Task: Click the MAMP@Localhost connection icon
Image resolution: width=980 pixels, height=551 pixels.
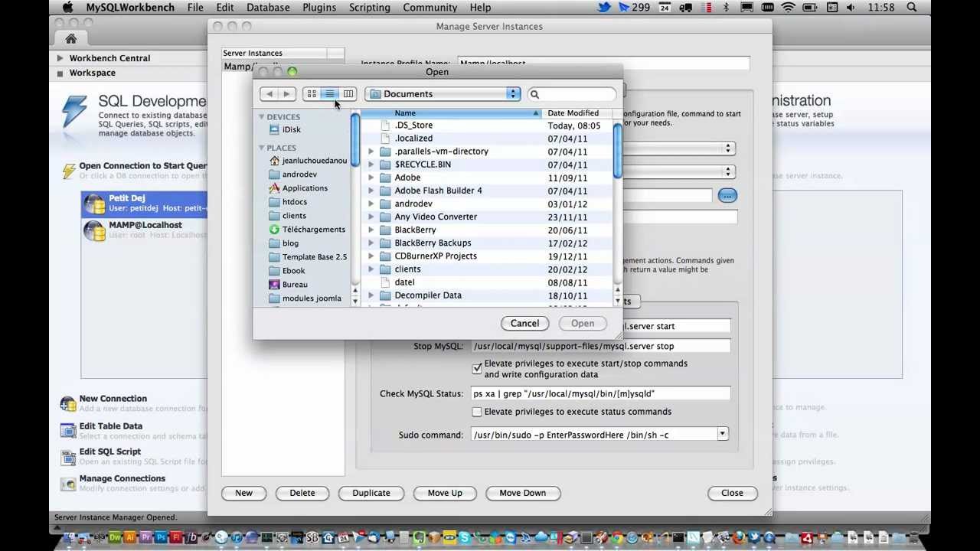Action: [94, 230]
